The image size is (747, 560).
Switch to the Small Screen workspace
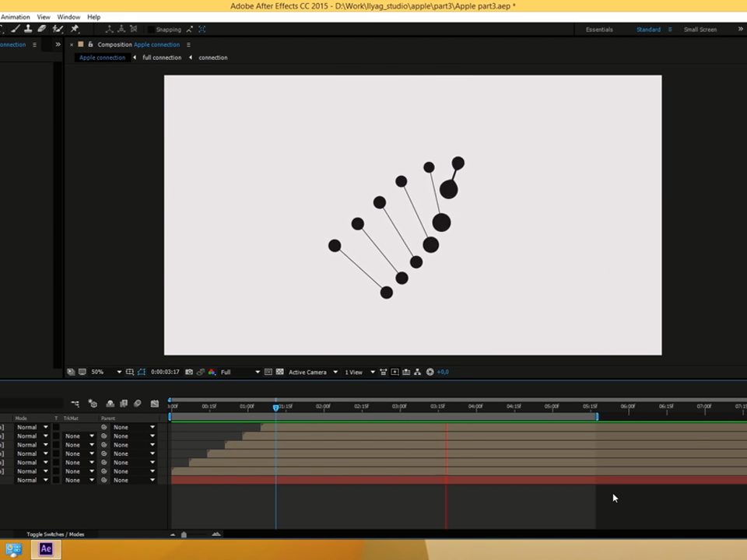(700, 30)
